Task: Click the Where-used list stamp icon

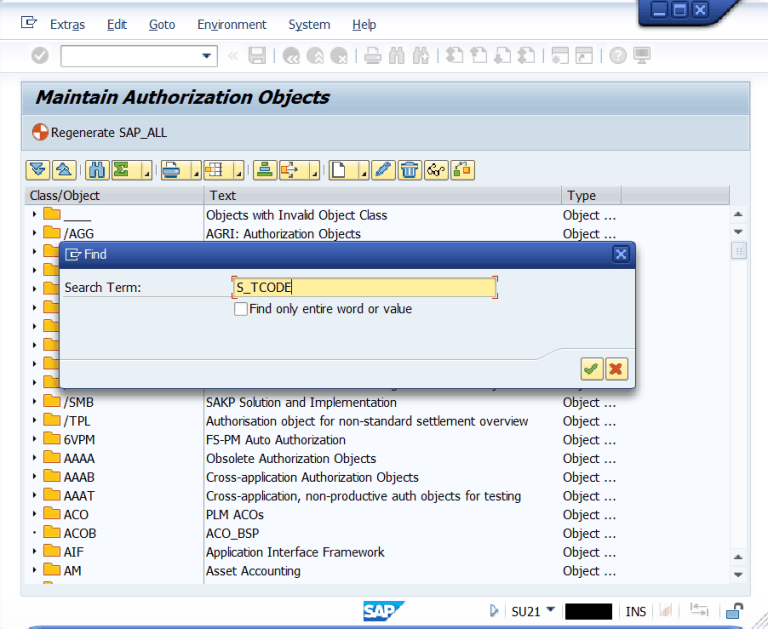Action: coord(265,170)
